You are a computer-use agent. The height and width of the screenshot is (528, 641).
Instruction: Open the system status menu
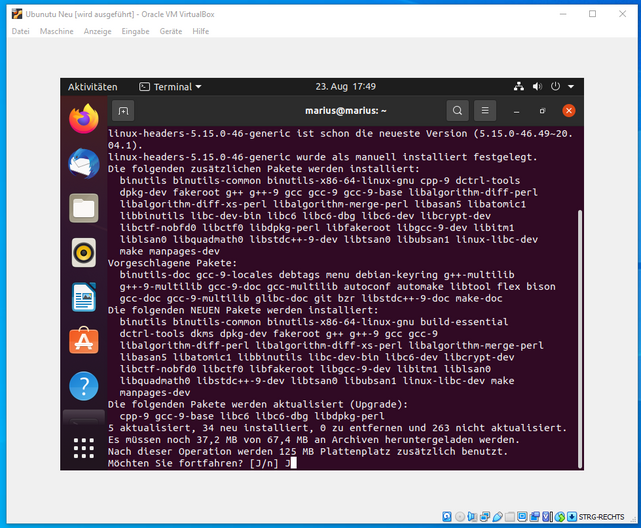coord(556,87)
